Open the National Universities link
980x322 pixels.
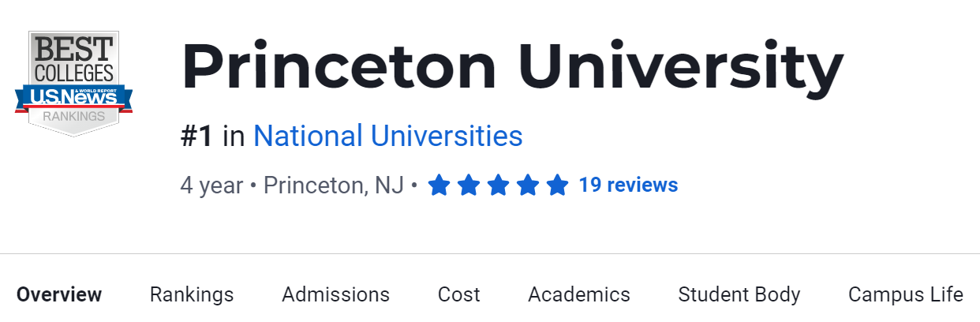point(387,137)
